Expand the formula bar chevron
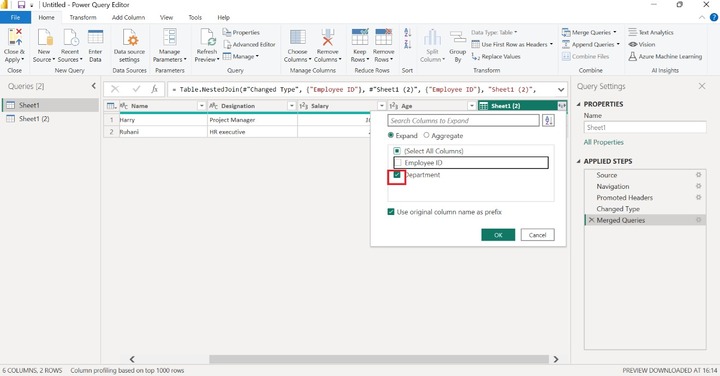The image size is (720, 376). [561, 90]
